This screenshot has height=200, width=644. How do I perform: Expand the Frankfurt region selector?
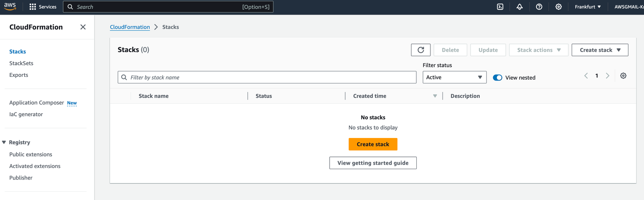click(x=588, y=7)
